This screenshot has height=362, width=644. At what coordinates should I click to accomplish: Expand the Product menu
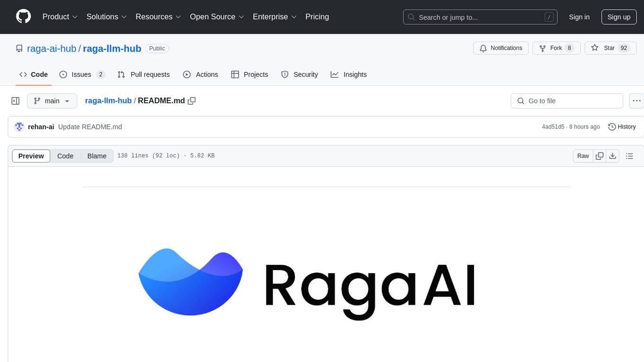click(x=60, y=17)
